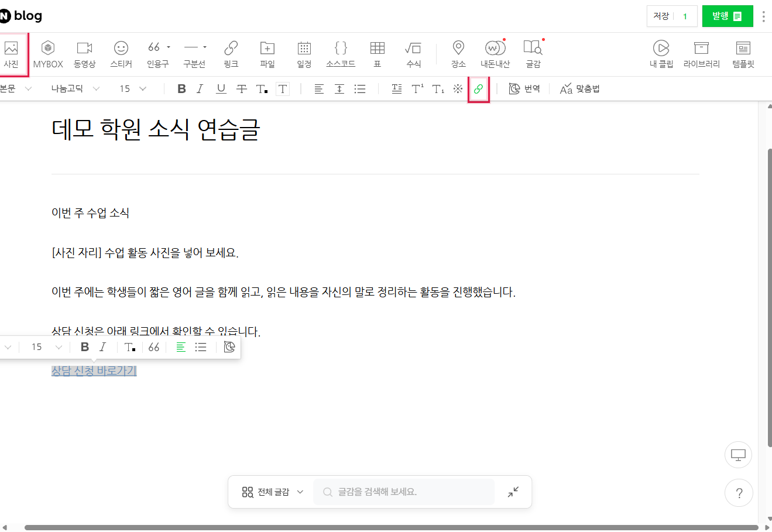Insert a 링크 link card from top toolbar
Viewport: 772px width, 532px height.
pos(231,54)
